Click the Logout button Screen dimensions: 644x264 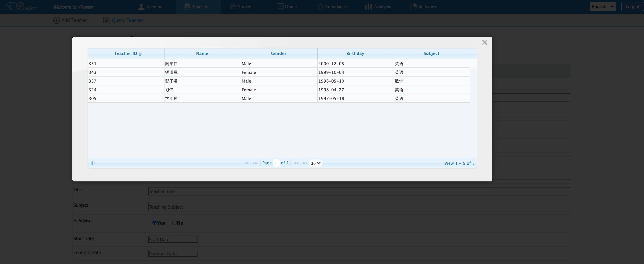click(x=632, y=7)
